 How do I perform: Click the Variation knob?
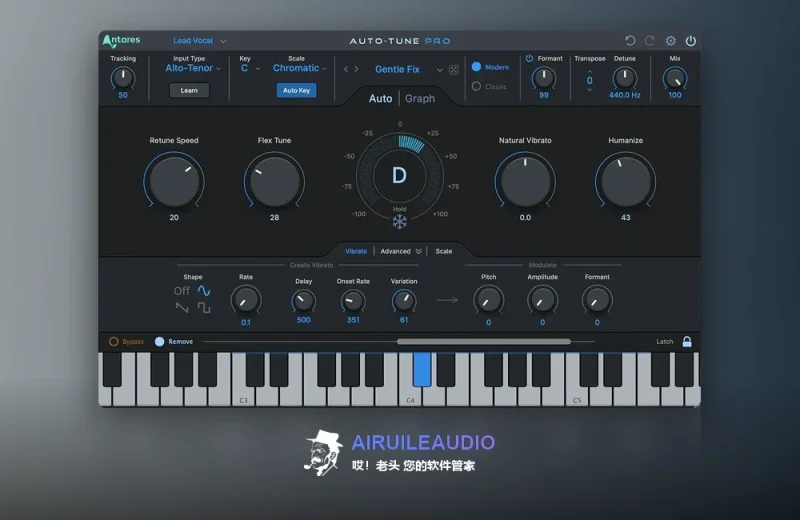point(404,302)
